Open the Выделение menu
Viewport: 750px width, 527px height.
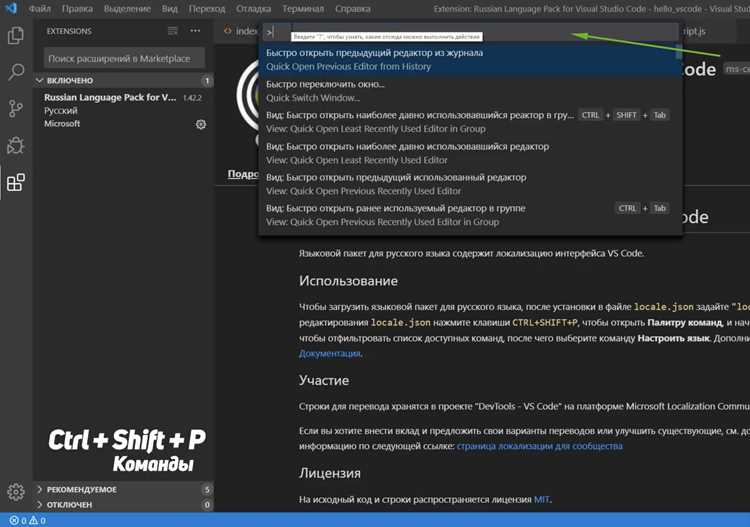click(127, 9)
